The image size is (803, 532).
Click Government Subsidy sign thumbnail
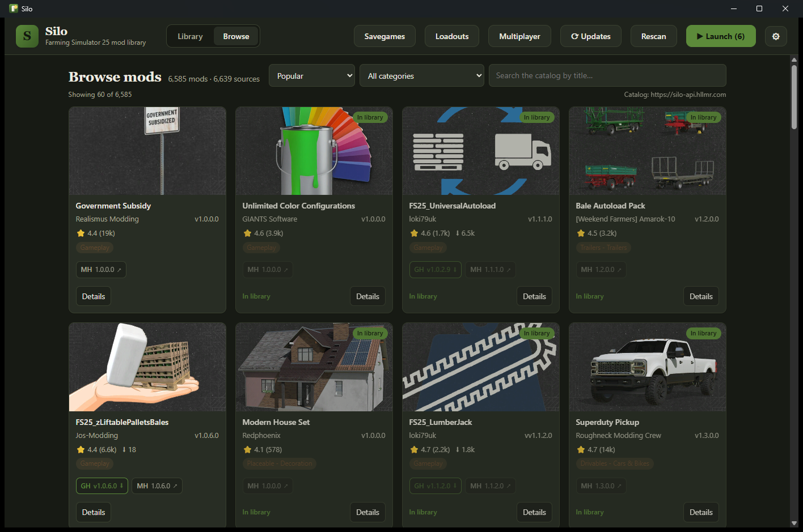click(147, 151)
